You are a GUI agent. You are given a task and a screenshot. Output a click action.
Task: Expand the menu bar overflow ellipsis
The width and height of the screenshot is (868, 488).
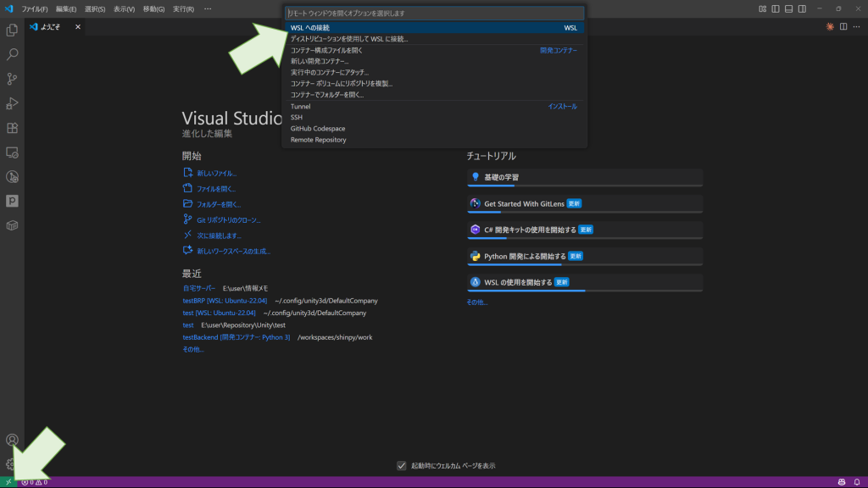point(208,8)
